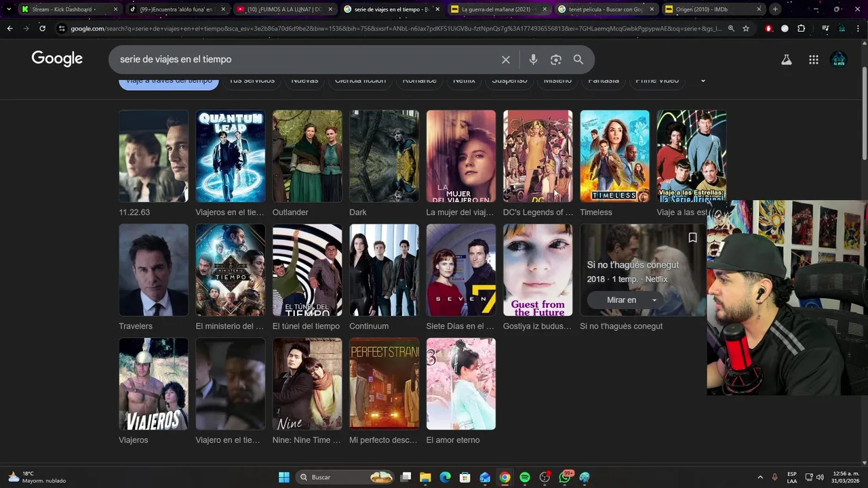
Task: Go to the Google logo homepage
Action: click(57, 59)
